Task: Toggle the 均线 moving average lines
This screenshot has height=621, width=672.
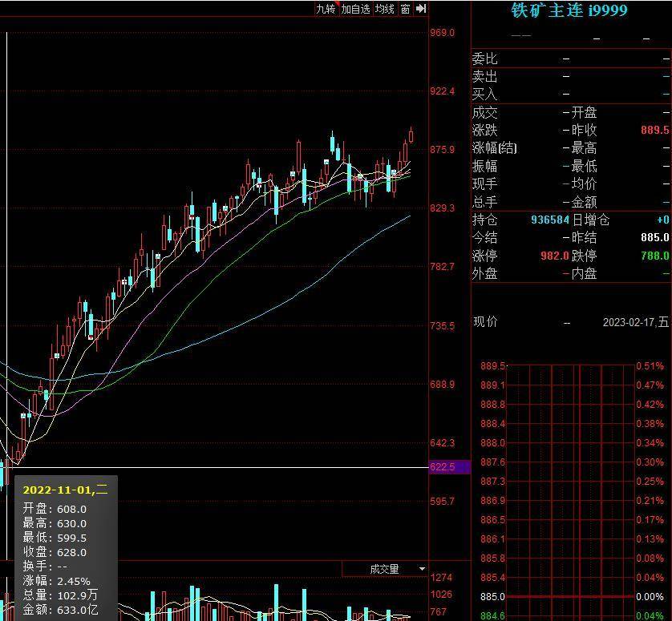Action: coord(384,9)
